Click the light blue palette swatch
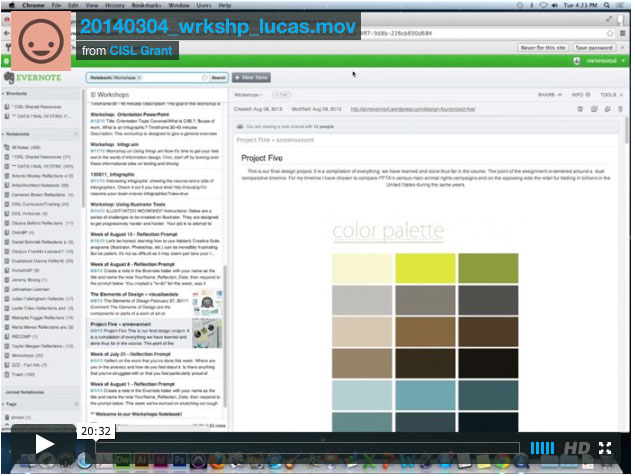 point(362,395)
